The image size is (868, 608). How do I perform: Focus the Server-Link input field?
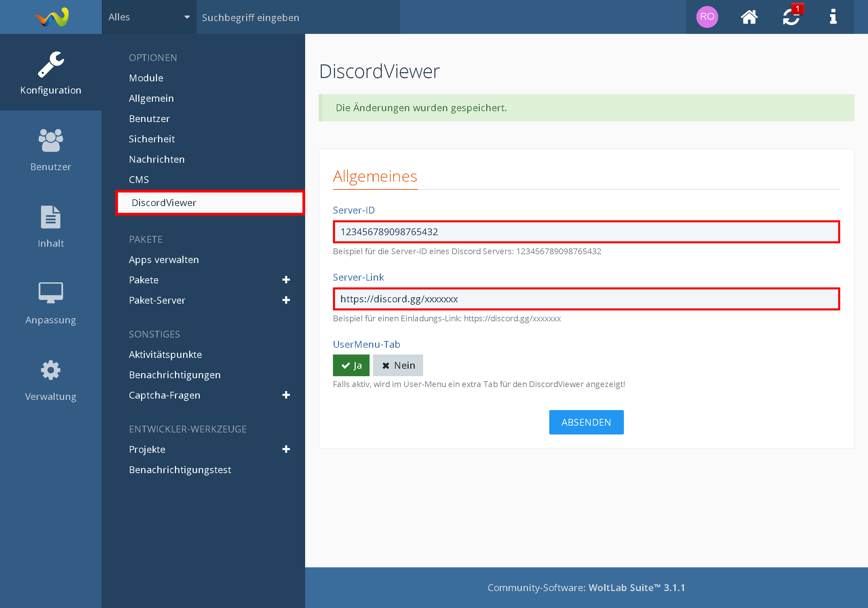[x=586, y=299]
